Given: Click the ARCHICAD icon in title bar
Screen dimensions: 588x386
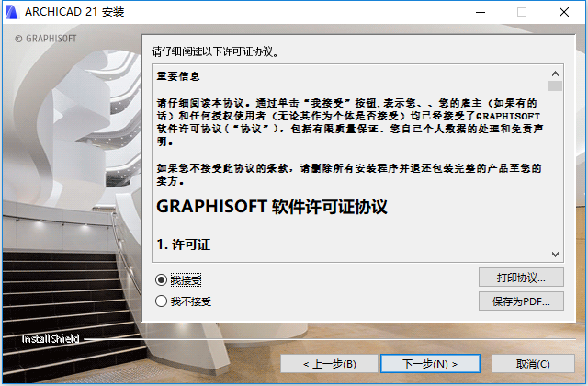Looking at the screenshot, I should pyautogui.click(x=12, y=12).
